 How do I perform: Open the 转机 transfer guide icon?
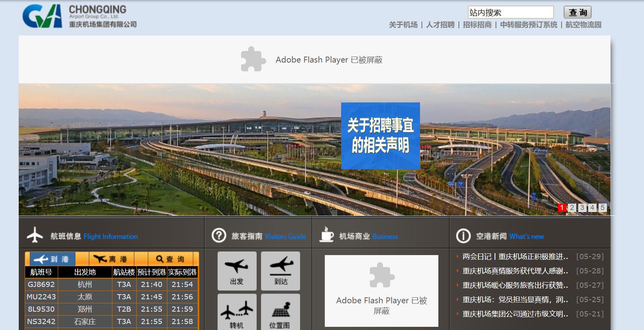click(237, 312)
